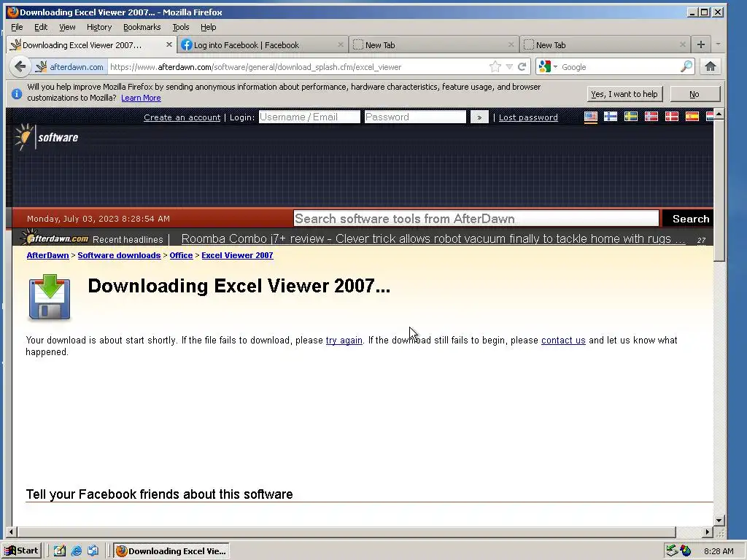The image size is (747, 560).
Task: Click the AfterDawn software logo
Action: [46, 137]
